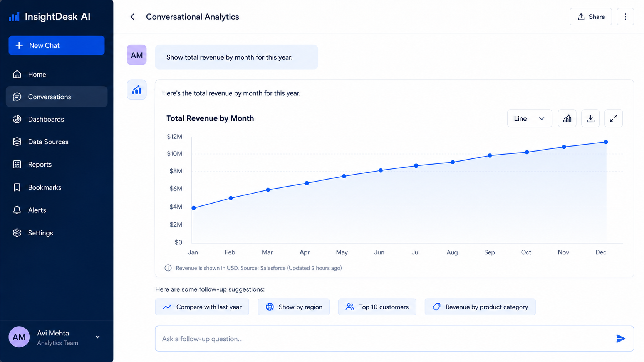
Task: Open the Line chart type dropdown
Action: [530, 118]
